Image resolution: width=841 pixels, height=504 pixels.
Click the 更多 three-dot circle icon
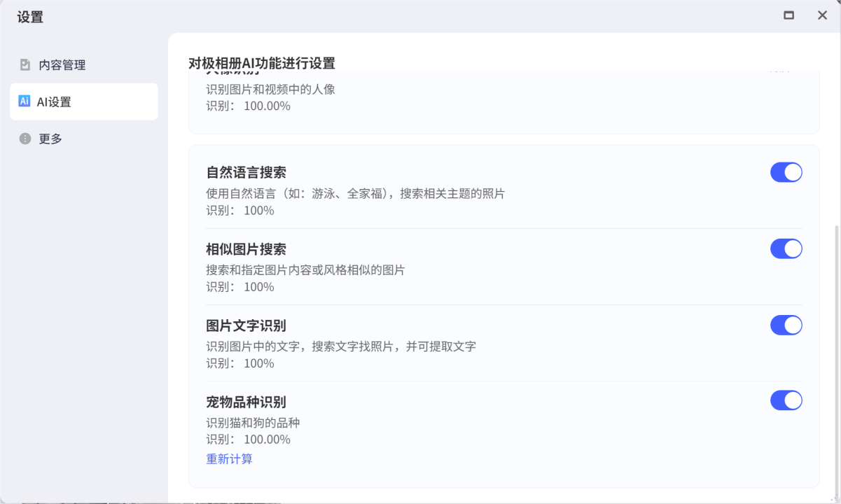25,139
